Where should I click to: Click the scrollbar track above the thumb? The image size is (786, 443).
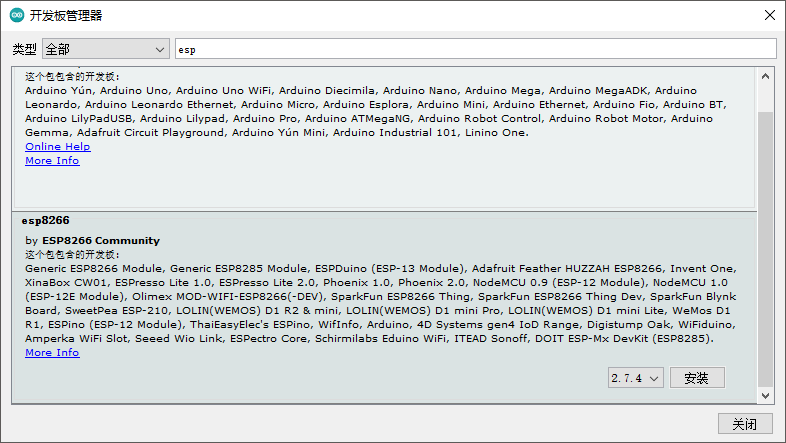pyautogui.click(x=766, y=97)
